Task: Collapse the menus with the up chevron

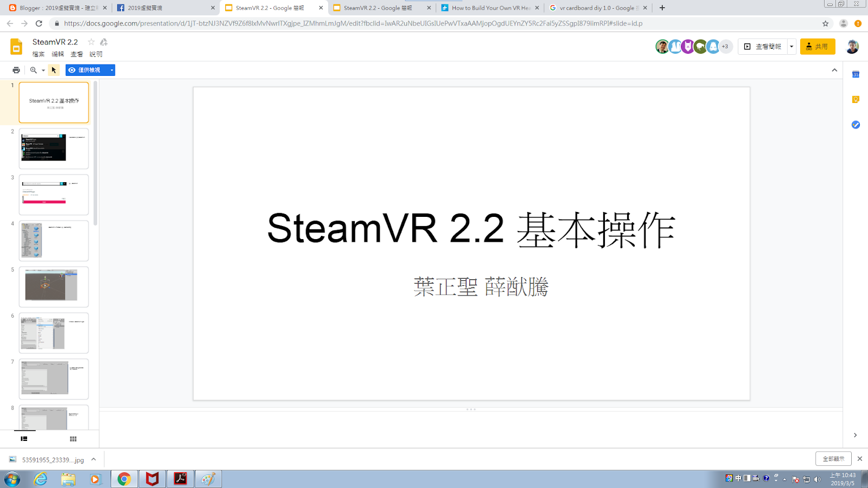Action: click(x=834, y=70)
